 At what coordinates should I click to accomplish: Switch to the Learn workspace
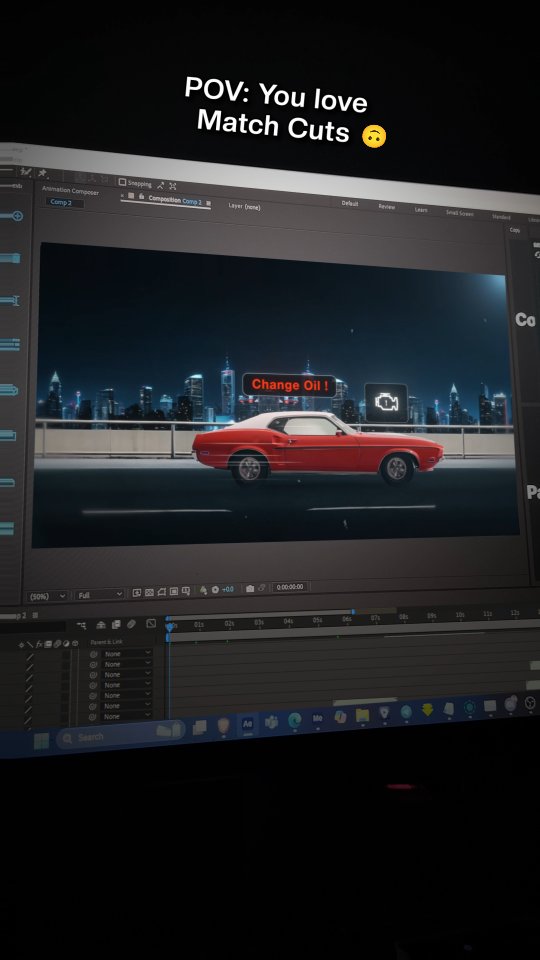[421, 209]
